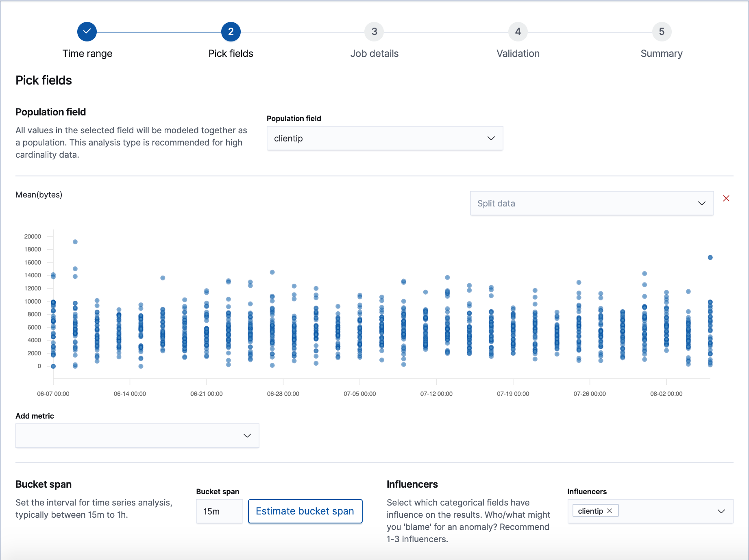Click the Mean(bytes) chart label
Screen dimensions: 749x560
(x=39, y=195)
